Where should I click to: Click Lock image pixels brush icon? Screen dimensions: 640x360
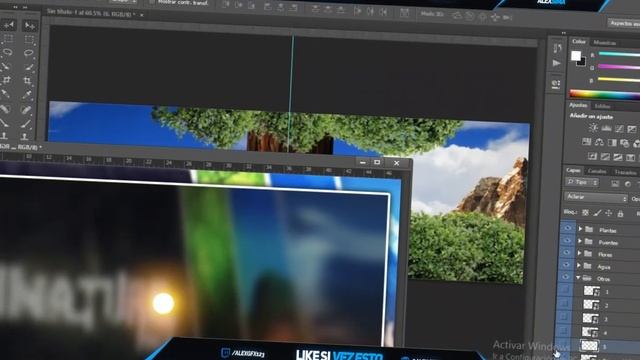coord(597,213)
